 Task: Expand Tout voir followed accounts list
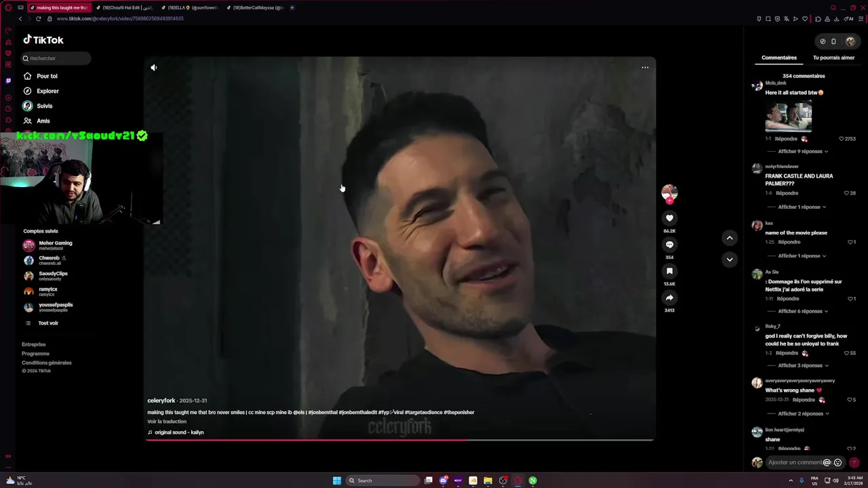tap(42, 323)
